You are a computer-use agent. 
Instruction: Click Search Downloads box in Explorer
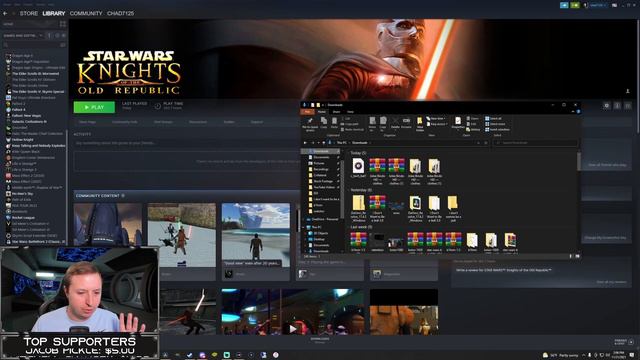536,143
